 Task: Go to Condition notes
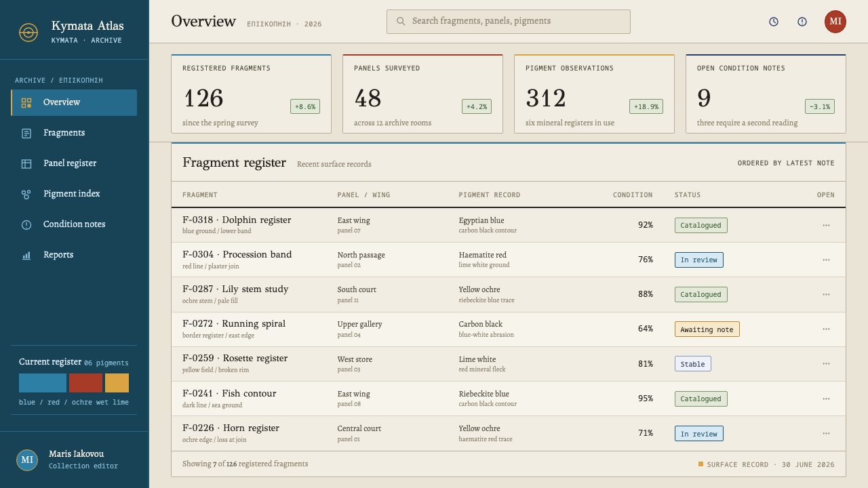[x=74, y=224]
